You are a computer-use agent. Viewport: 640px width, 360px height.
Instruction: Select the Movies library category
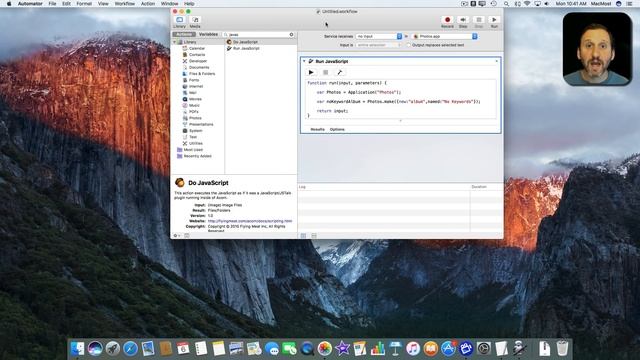tap(195, 99)
